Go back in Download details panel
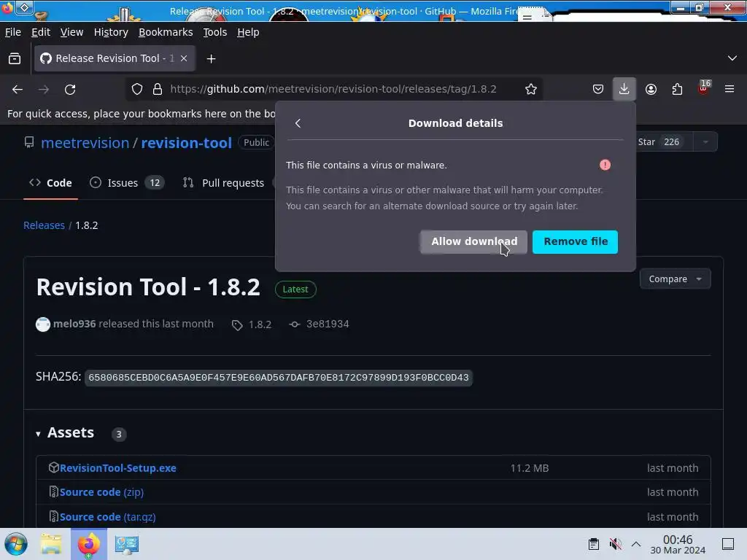 pyautogui.click(x=298, y=123)
